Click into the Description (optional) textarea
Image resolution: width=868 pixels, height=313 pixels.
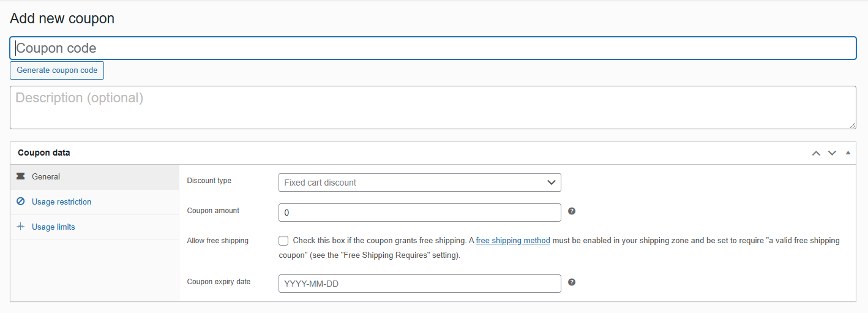(432, 107)
